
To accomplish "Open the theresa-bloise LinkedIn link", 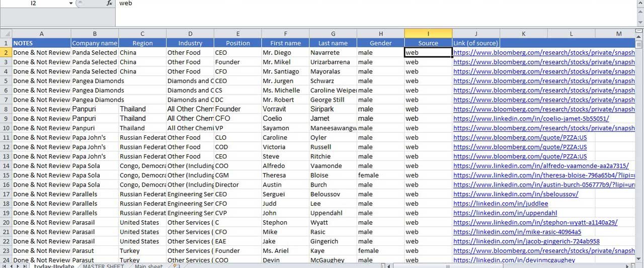I will tap(544, 175).
